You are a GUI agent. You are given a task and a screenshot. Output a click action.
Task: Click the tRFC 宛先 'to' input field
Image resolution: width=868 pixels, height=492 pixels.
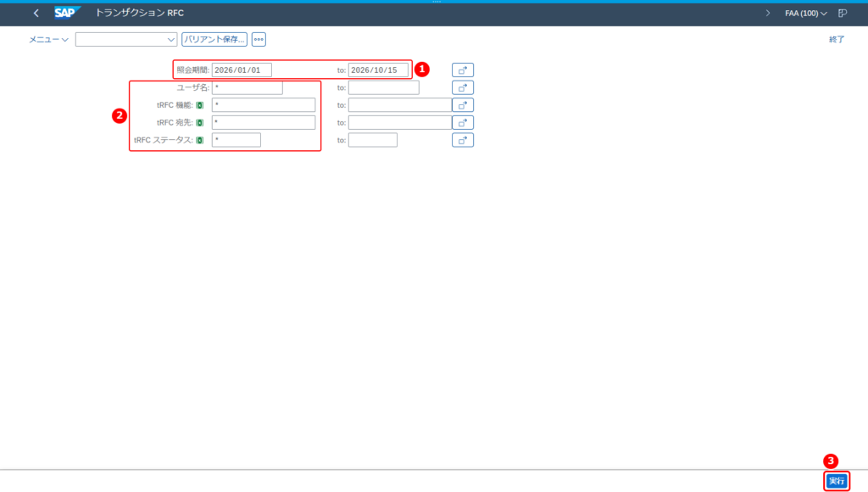(x=400, y=122)
